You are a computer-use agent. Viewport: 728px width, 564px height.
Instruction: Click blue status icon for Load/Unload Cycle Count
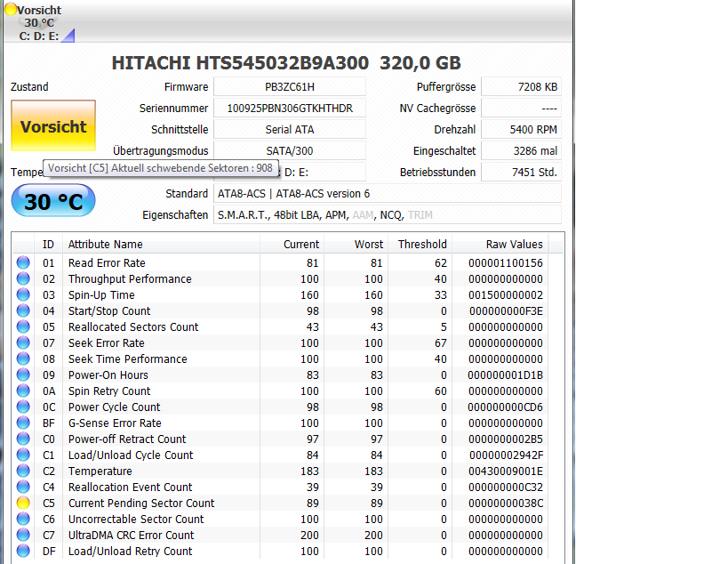tap(23, 455)
